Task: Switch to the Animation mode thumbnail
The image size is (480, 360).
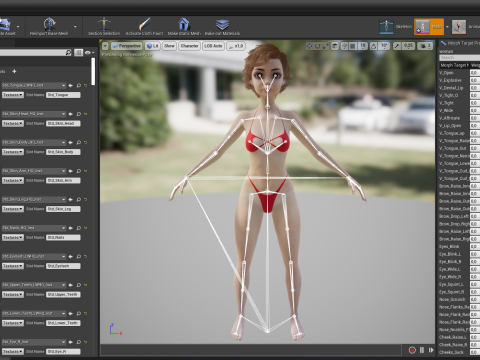Action: (459, 27)
